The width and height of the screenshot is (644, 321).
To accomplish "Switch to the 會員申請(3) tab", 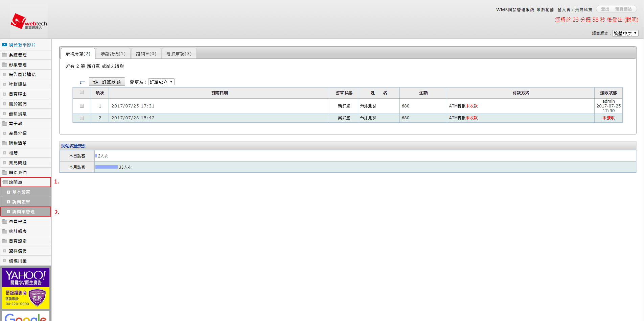I will pos(179,54).
